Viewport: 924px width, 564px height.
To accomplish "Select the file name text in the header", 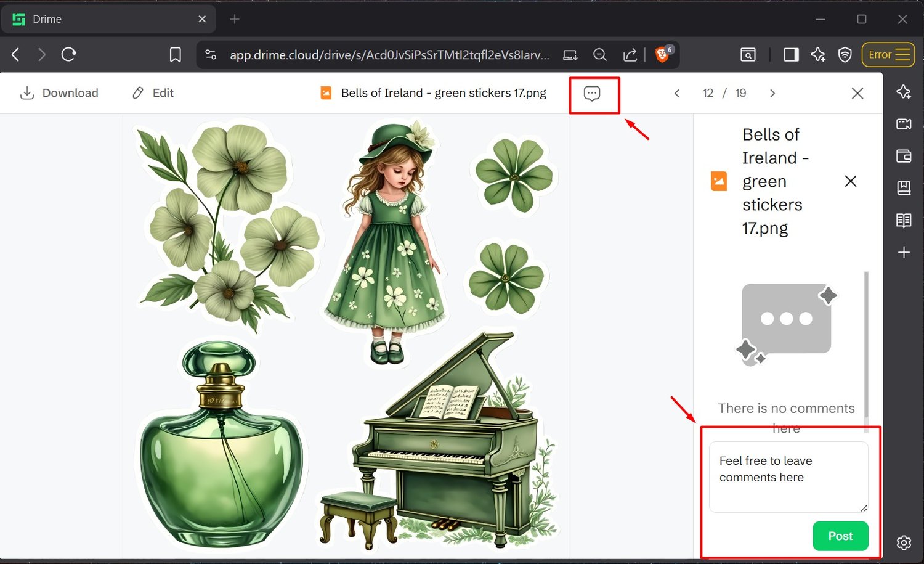I will (x=444, y=93).
